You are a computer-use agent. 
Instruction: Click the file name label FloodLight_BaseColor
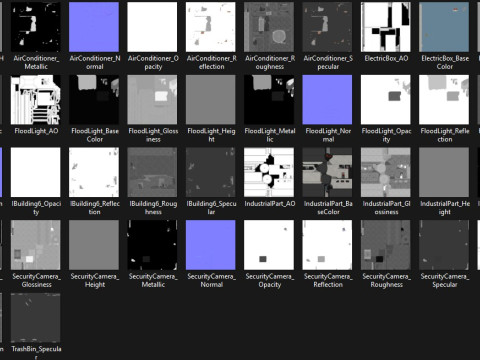pos(95,135)
